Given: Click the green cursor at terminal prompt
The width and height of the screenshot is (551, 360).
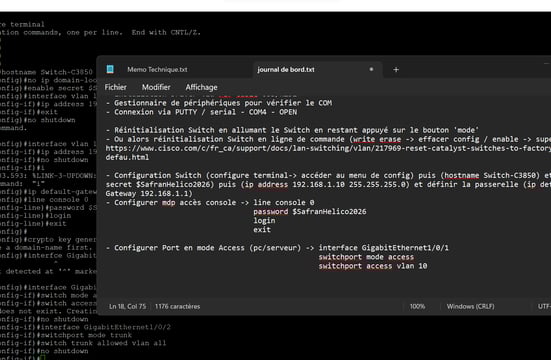Looking at the screenshot, I should 42,358.
